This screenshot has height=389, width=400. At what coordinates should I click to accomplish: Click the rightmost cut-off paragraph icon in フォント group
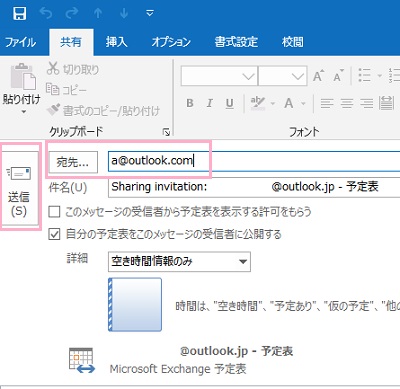pyautogui.click(x=386, y=103)
